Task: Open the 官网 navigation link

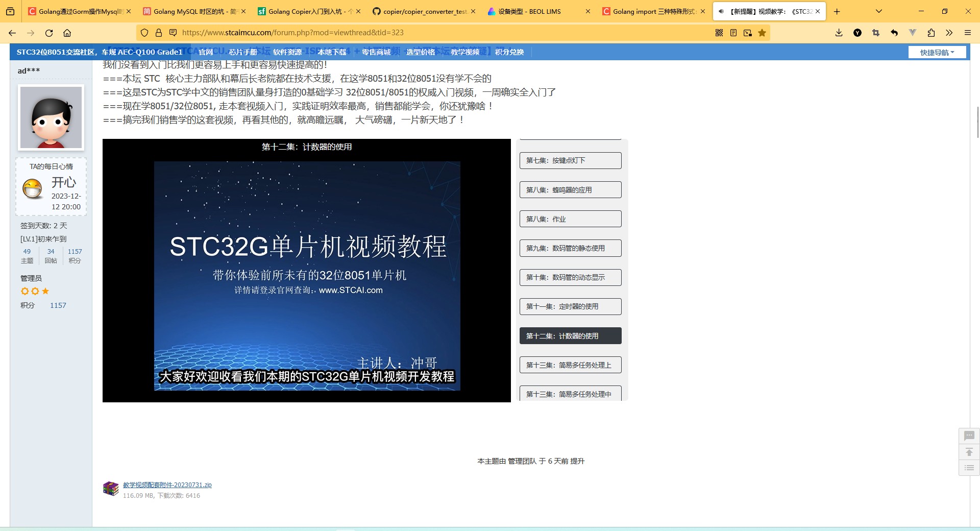Action: [206, 52]
